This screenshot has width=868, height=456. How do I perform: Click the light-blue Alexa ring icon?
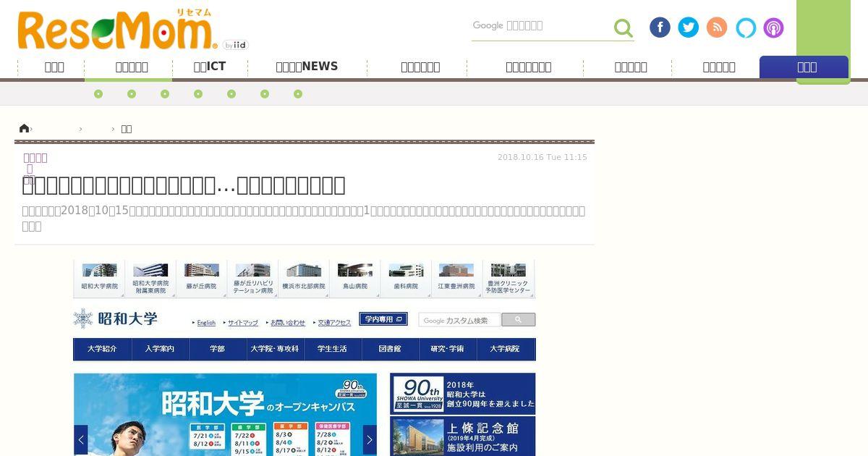(746, 28)
